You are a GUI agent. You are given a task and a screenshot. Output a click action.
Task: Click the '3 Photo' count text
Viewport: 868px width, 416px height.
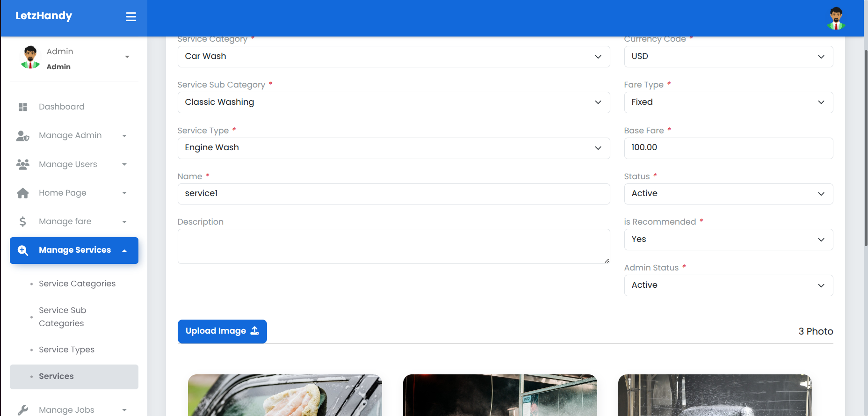(816, 331)
